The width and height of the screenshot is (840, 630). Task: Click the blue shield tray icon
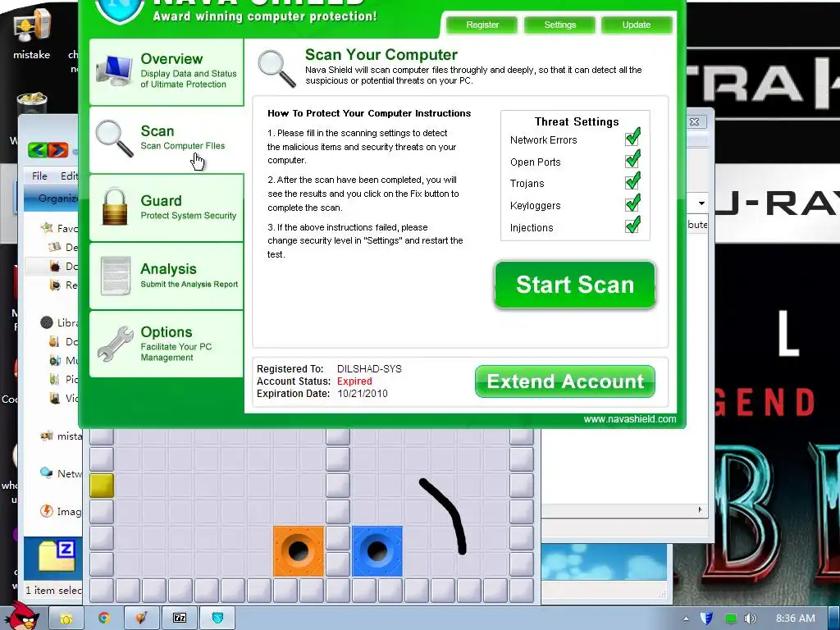[x=706, y=619]
